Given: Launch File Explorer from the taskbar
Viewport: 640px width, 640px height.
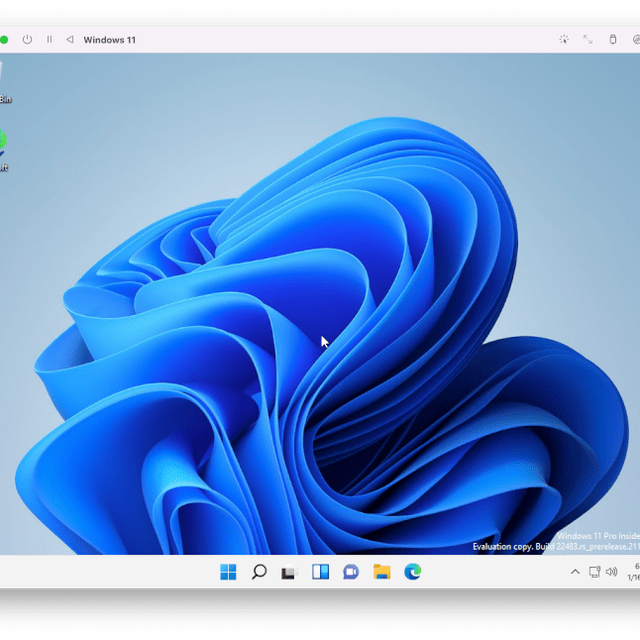Looking at the screenshot, I should click(382, 572).
